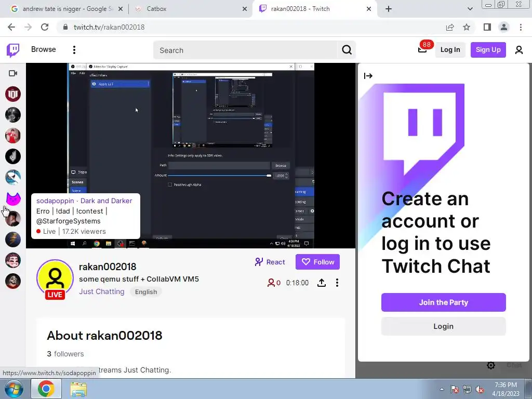532x399 pixels.
Task: Switch to the Catbox tab
Action: tap(190, 9)
